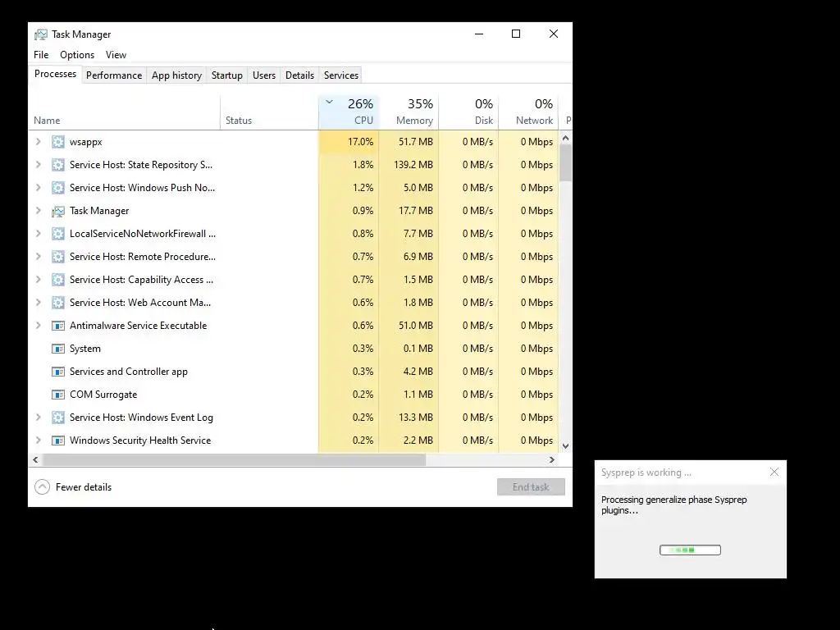Image resolution: width=840 pixels, height=630 pixels.
Task: Expand Service Host: Windows Push No... group
Action: (x=38, y=188)
